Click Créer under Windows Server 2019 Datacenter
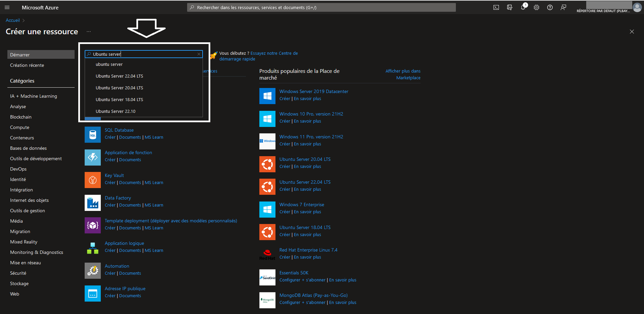The image size is (644, 314). click(285, 98)
